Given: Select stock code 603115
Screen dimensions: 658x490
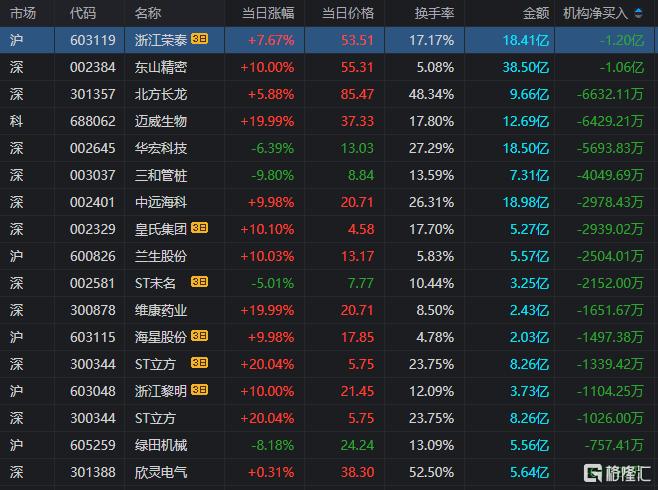Looking at the screenshot, I should pos(93,337).
